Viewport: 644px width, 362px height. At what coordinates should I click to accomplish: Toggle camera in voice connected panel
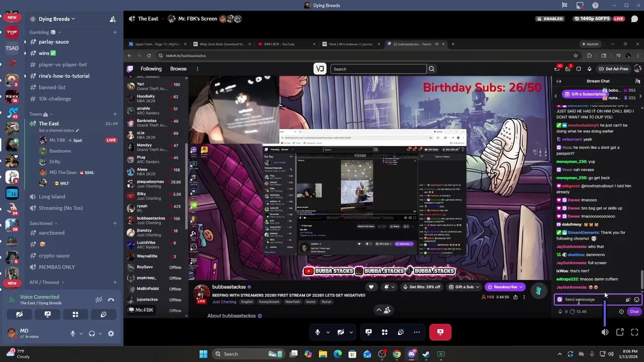point(19,315)
